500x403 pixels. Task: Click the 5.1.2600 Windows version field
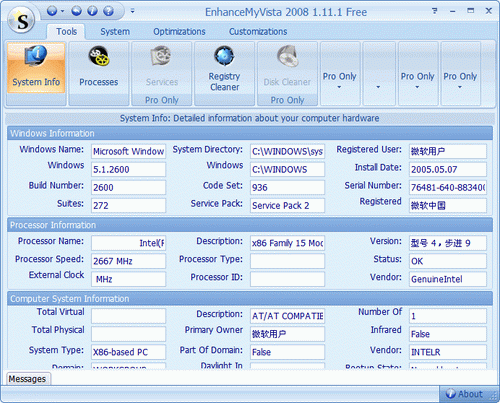pyautogui.click(x=128, y=169)
